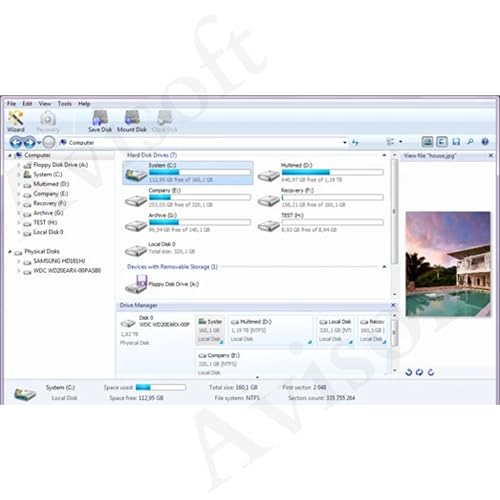This screenshot has width=500, height=500.
Task: Click the Save Disk toolbar icon
Action: [100, 121]
